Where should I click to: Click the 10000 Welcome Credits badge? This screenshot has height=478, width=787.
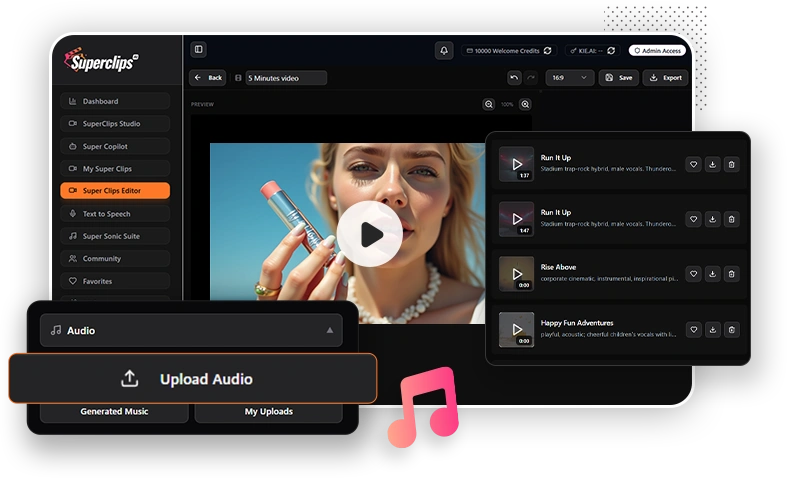pyautogui.click(x=509, y=51)
